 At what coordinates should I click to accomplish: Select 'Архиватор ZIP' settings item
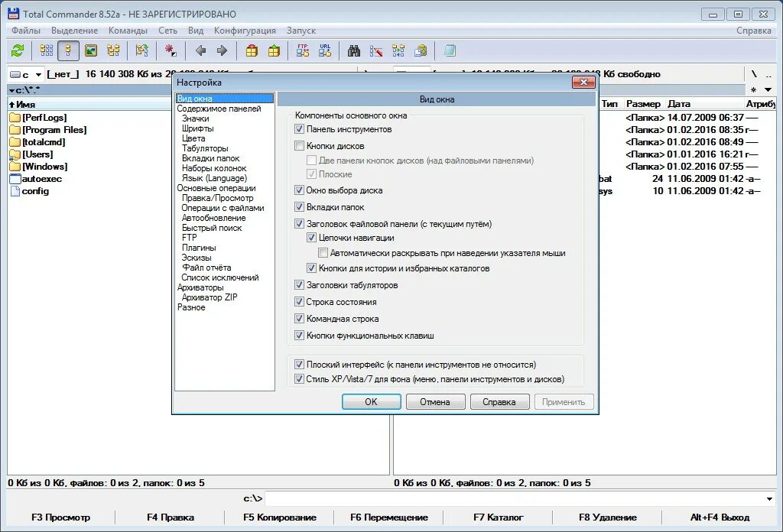coord(210,297)
